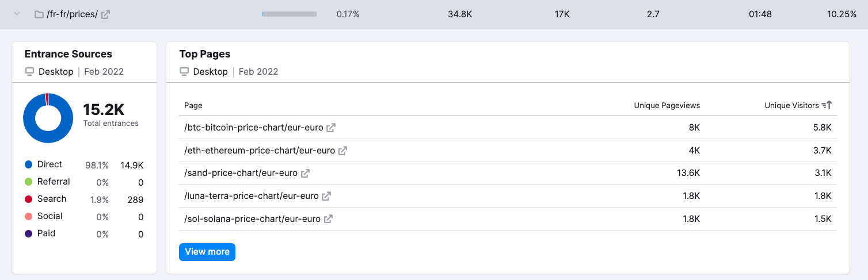Image resolution: width=868 pixels, height=280 pixels.
Task: Open external link for eth-ethereum-price-chart page
Action: (342, 151)
